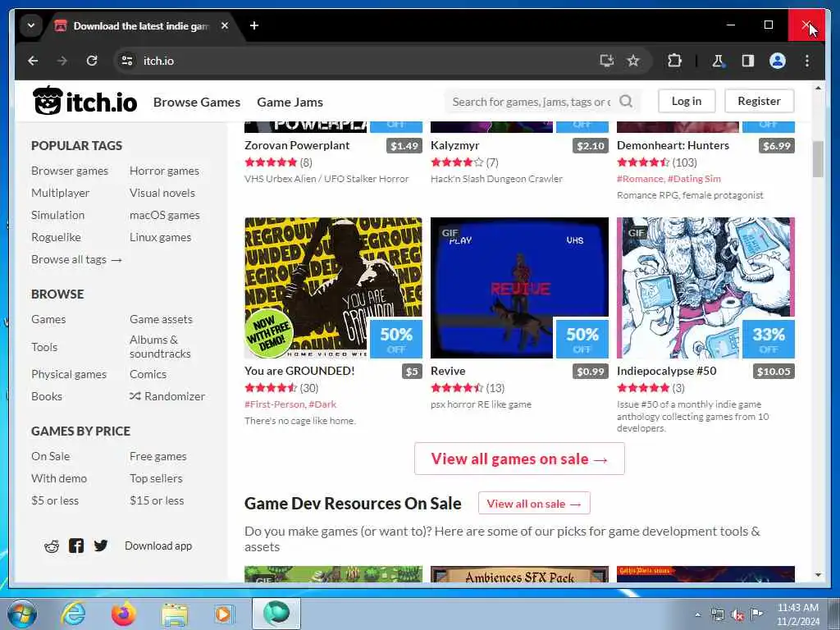The width and height of the screenshot is (840, 630).
Task: Open Browser games tag
Action: pos(70,171)
